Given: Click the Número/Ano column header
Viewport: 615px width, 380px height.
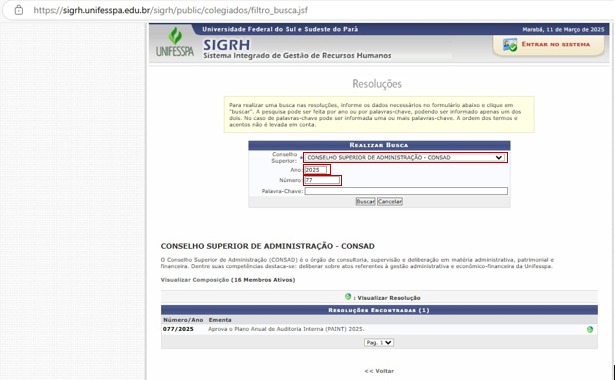Looking at the screenshot, I should (x=183, y=320).
